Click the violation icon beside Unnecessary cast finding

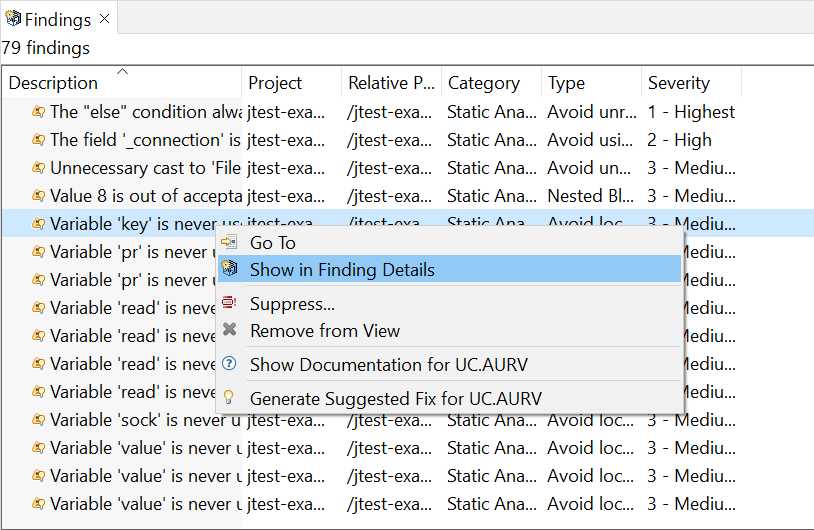tap(38, 167)
